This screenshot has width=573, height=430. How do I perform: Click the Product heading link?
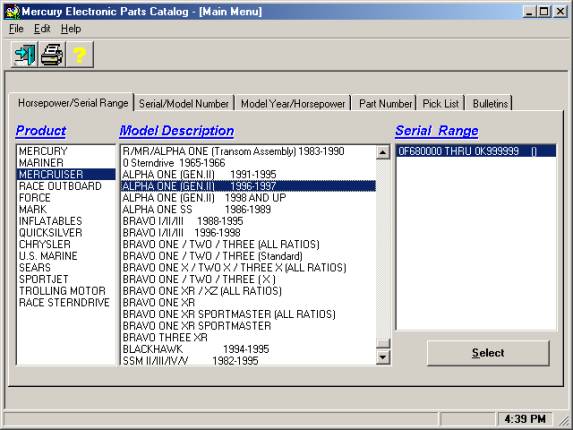click(41, 131)
